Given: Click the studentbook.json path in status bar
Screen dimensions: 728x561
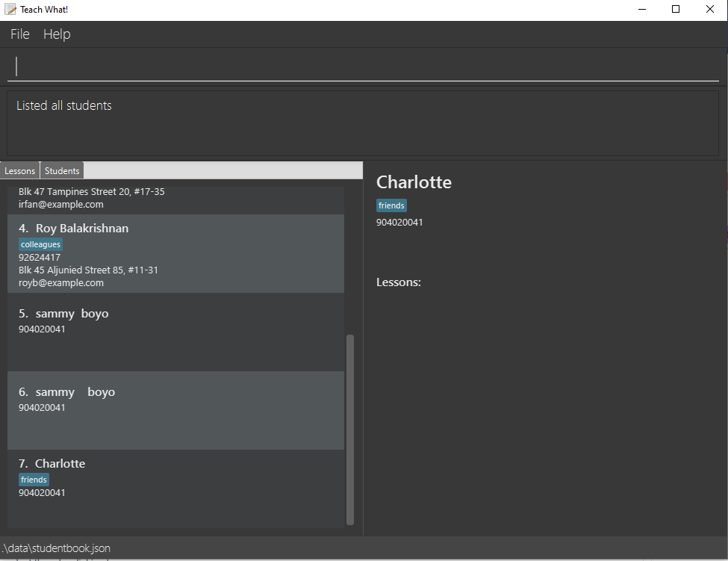Looking at the screenshot, I should pyautogui.click(x=56, y=548).
